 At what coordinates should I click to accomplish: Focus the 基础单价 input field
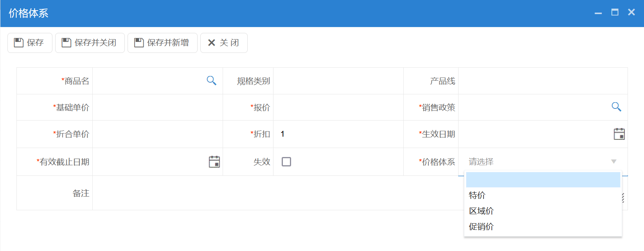(x=157, y=107)
